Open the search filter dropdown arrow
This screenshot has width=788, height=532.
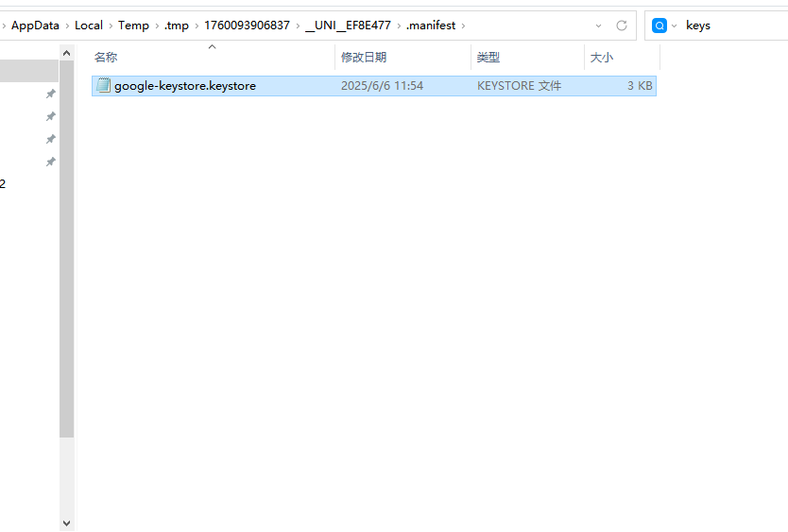click(x=675, y=26)
